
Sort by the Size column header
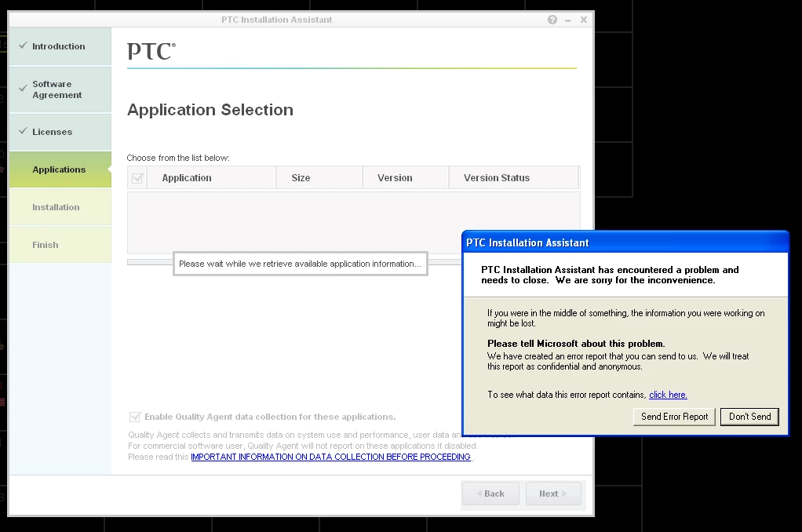(x=319, y=178)
